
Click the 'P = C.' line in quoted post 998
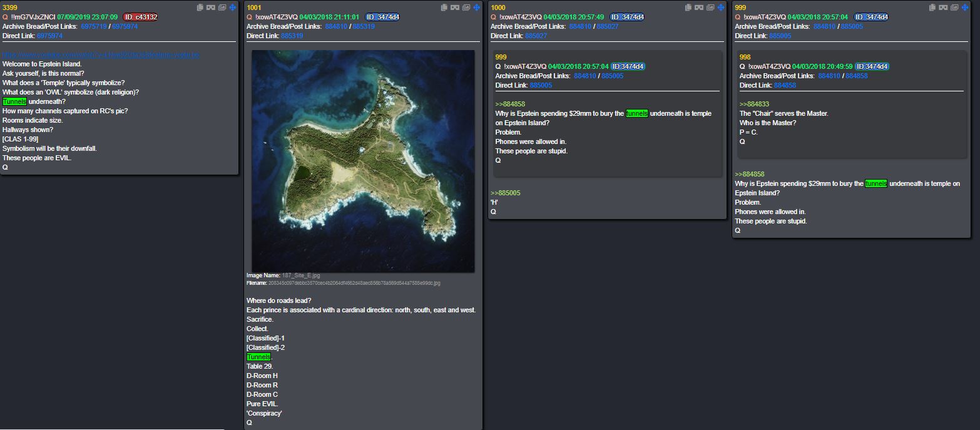click(748, 132)
